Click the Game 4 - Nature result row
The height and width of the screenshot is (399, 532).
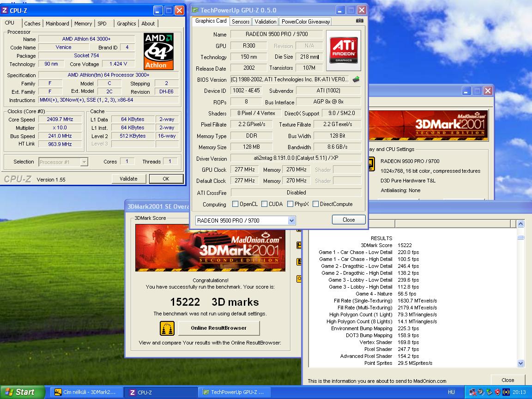pyautogui.click(x=386, y=294)
